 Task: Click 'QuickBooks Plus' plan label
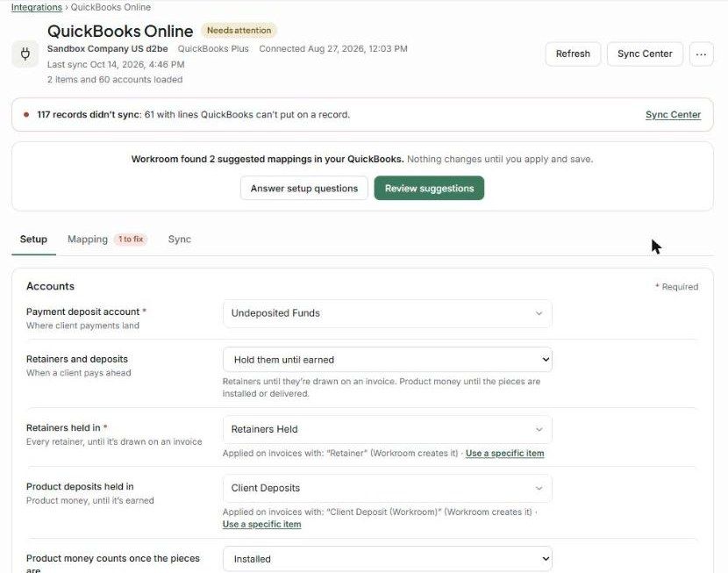click(x=213, y=49)
